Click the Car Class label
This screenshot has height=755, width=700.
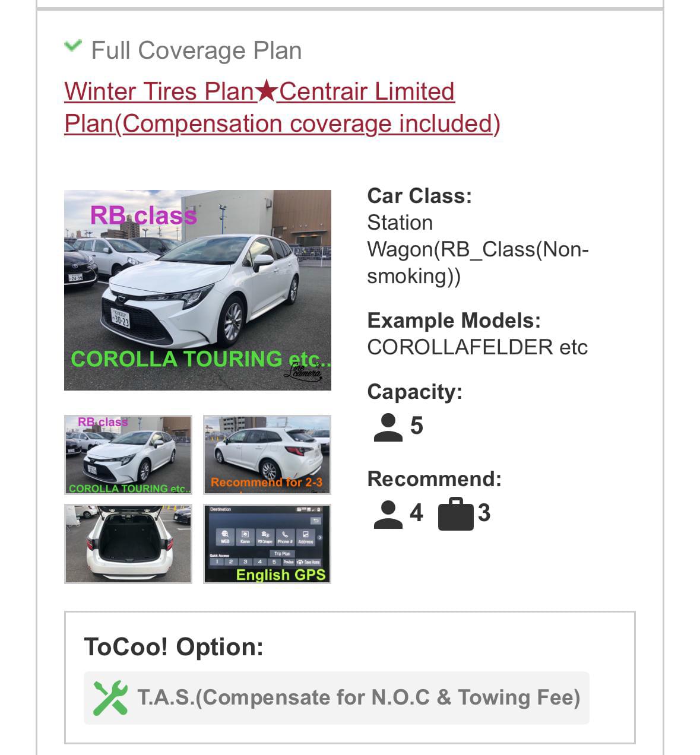click(x=420, y=196)
